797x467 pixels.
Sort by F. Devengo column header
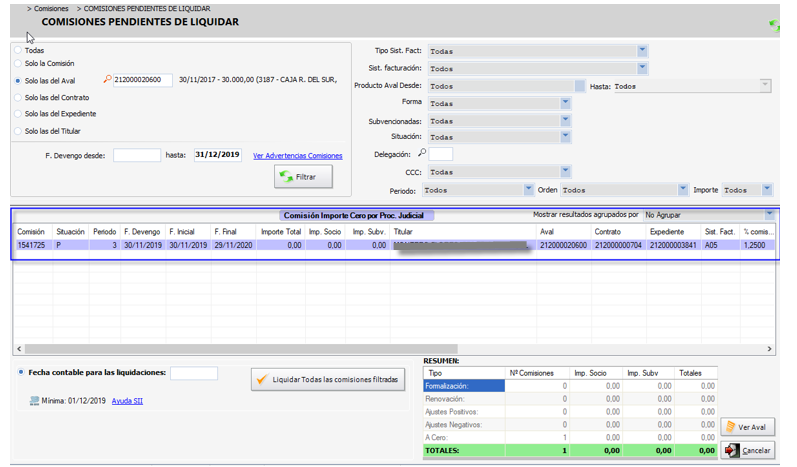pyautogui.click(x=143, y=231)
